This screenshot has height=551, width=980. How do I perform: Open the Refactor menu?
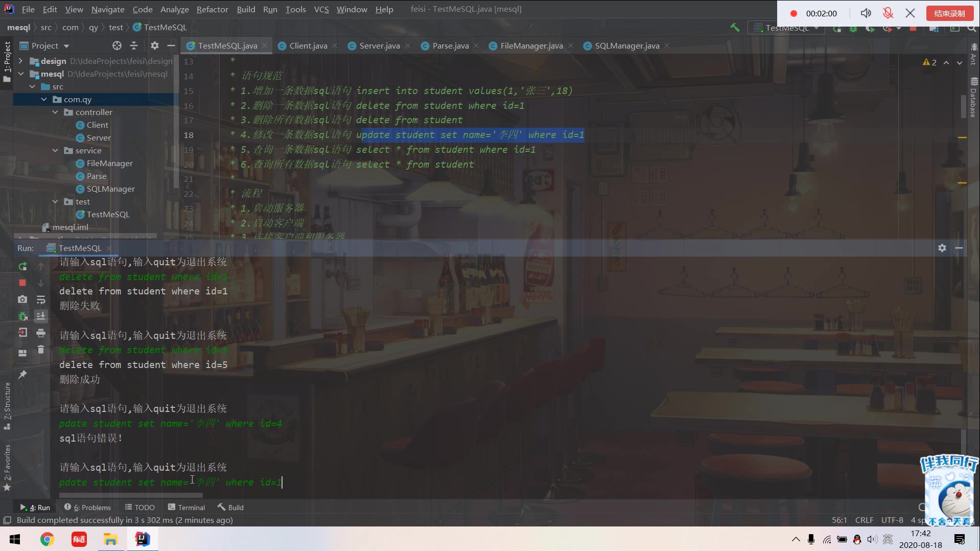[x=212, y=9]
